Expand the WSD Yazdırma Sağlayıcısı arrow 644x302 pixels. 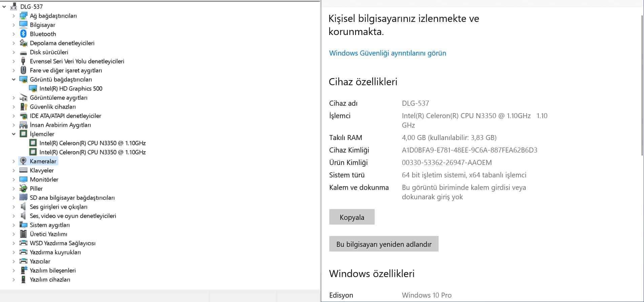pos(13,243)
